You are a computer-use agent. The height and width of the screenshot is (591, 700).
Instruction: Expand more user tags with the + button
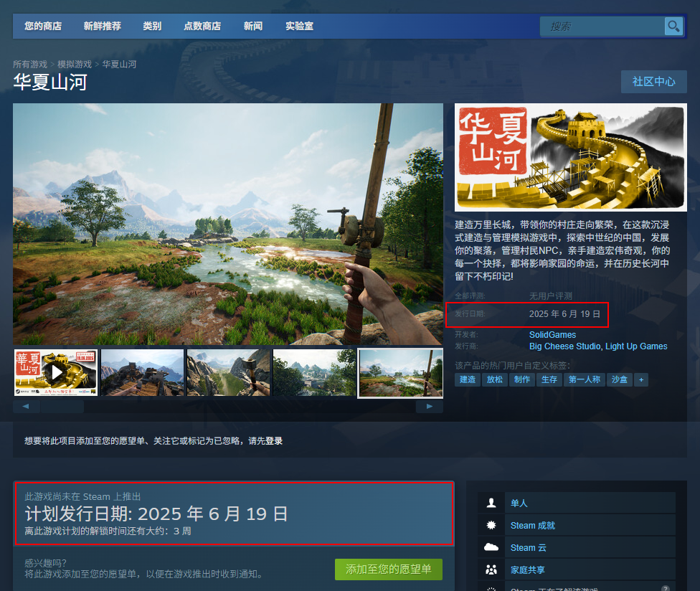click(641, 379)
